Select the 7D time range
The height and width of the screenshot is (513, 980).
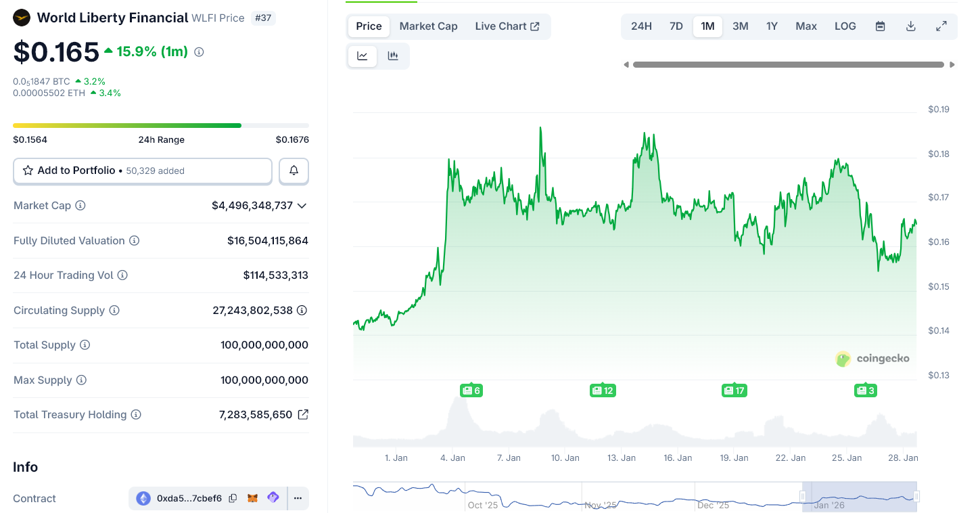coord(676,26)
